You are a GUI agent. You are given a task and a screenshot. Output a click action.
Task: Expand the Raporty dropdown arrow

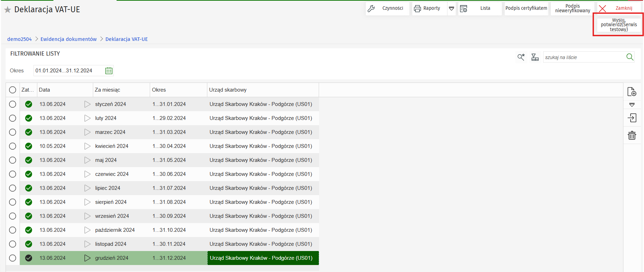point(451,8)
